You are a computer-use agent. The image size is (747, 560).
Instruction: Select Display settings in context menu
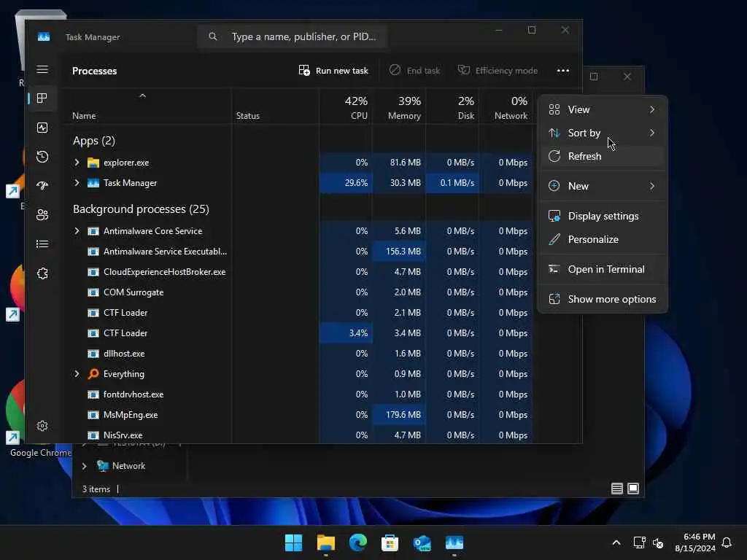(602, 216)
